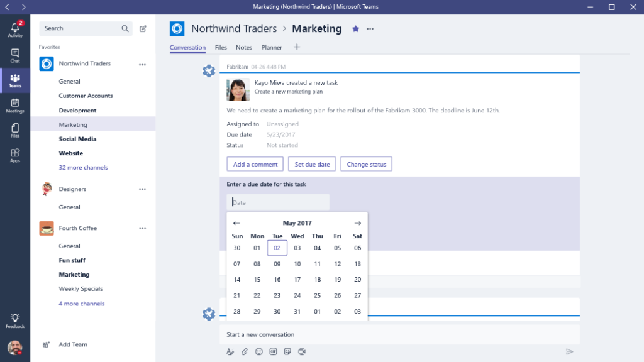Click Kayo Miwa's profile photo

[x=238, y=89]
